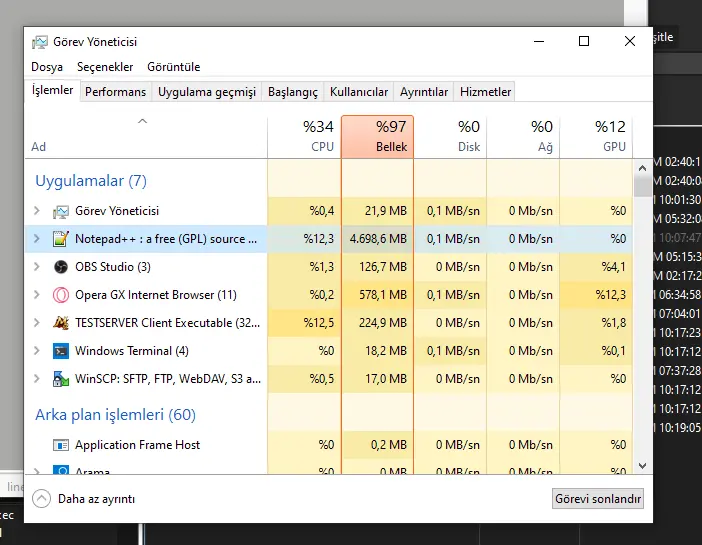Expand Opera GX Internet Browser (11) group

click(x=37, y=295)
